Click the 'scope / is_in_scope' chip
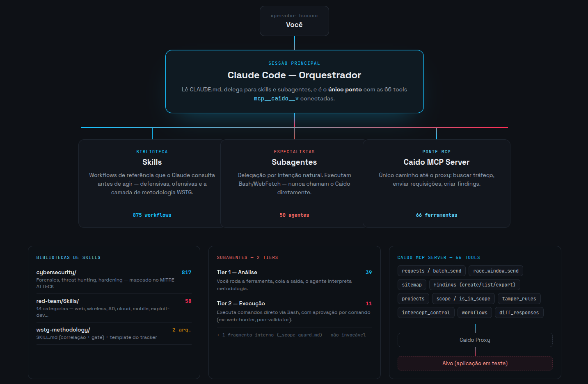This screenshot has height=384, width=588. [463, 299]
